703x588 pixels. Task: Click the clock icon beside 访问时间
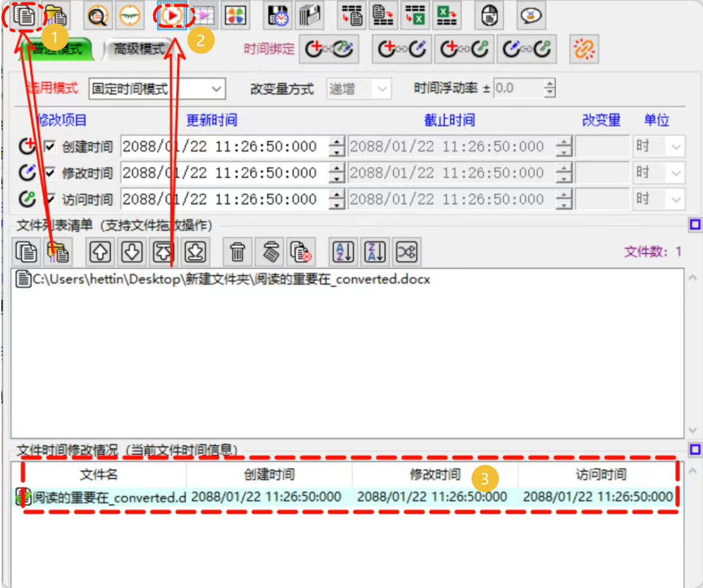point(27,199)
